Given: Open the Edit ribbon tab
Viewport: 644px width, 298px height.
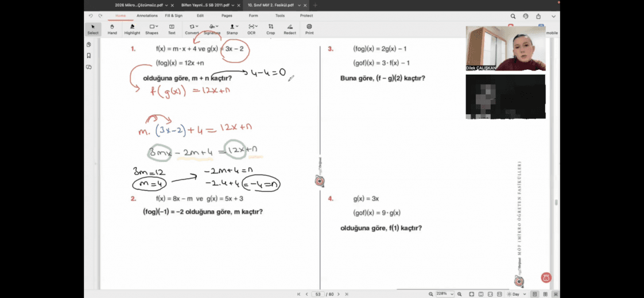Looking at the screenshot, I should tap(200, 16).
